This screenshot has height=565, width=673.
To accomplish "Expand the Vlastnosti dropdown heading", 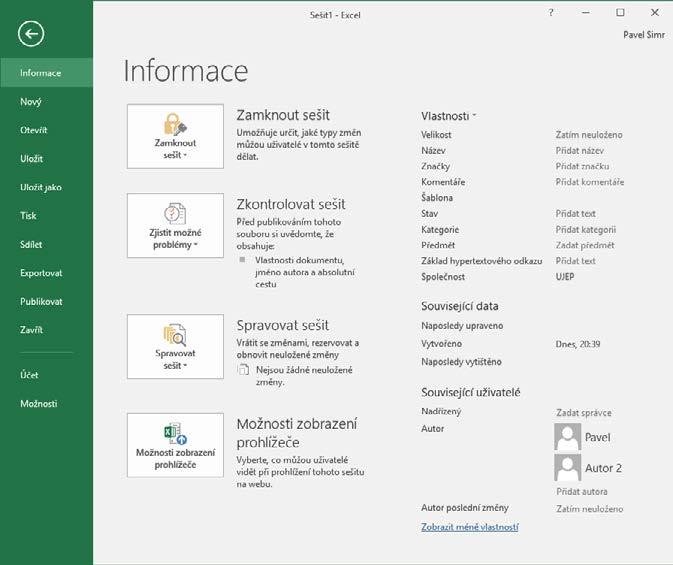I will click(449, 116).
